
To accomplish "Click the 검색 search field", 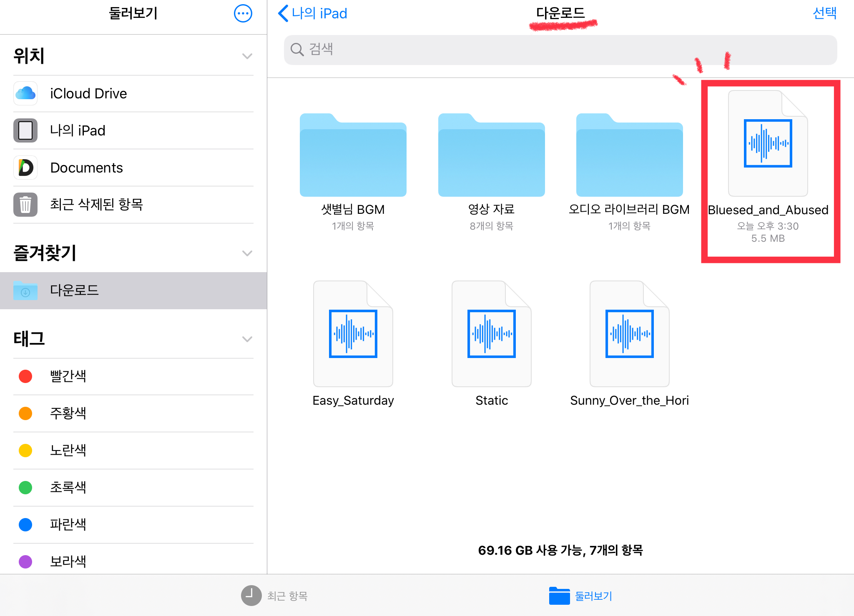I will coord(560,50).
